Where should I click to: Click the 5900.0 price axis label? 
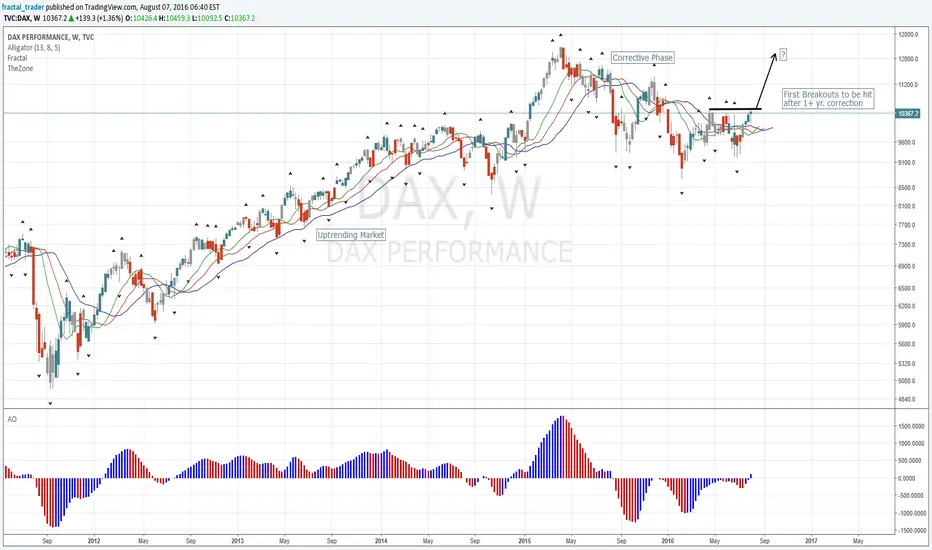908,325
